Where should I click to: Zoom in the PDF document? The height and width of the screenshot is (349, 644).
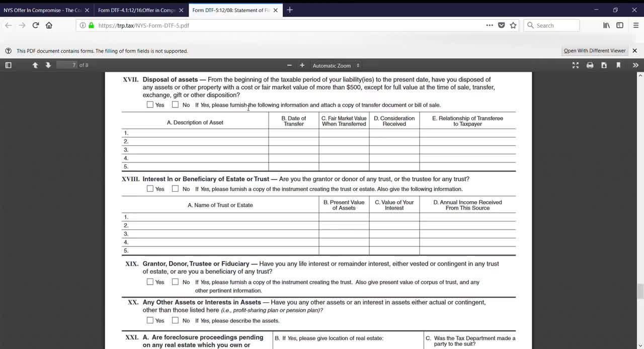(302, 65)
